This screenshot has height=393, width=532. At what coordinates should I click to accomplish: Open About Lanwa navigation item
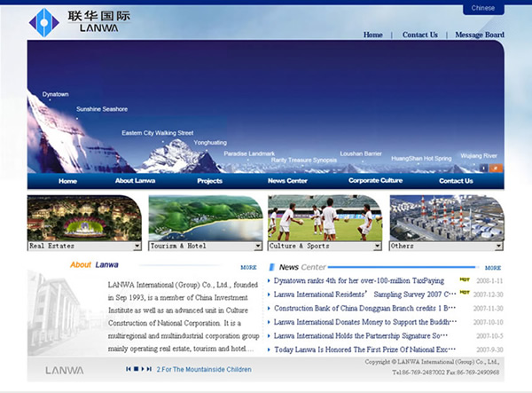point(135,181)
